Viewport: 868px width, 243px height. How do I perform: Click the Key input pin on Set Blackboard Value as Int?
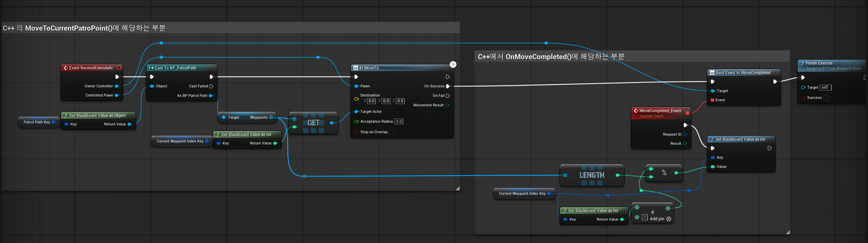tap(713, 158)
